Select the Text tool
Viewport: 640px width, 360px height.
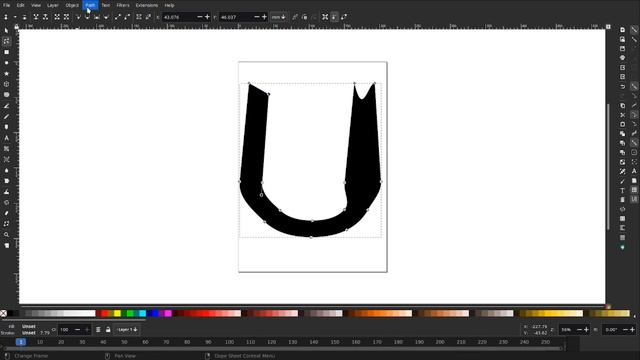click(x=6, y=138)
